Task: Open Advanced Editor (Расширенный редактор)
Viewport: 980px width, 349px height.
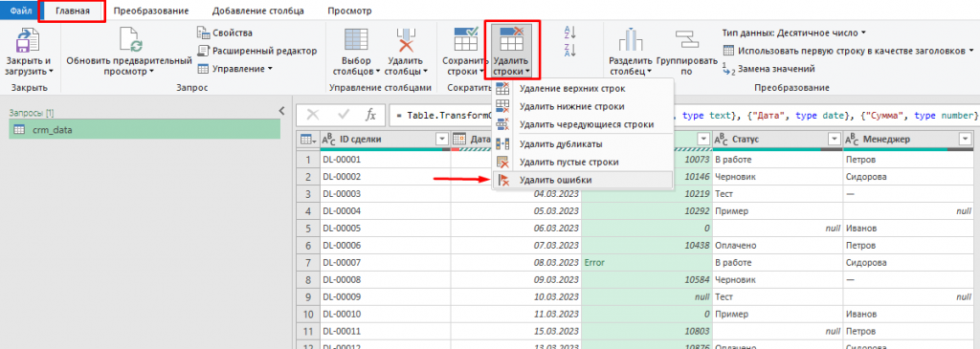Action: click(256, 51)
